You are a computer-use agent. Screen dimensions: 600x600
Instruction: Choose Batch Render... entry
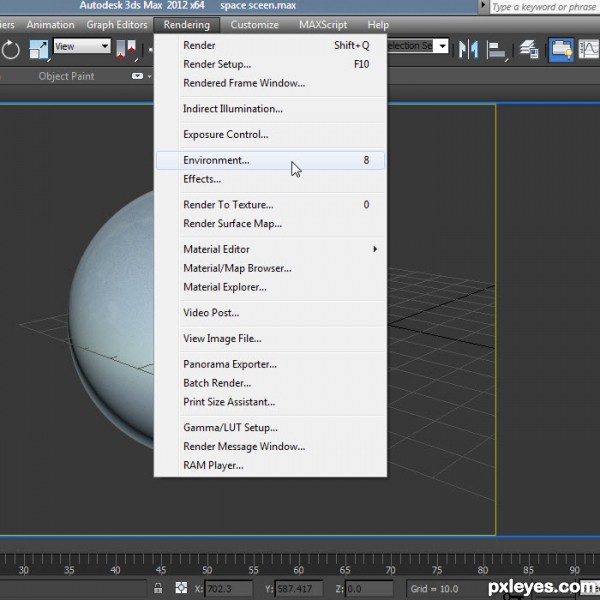(x=270, y=383)
